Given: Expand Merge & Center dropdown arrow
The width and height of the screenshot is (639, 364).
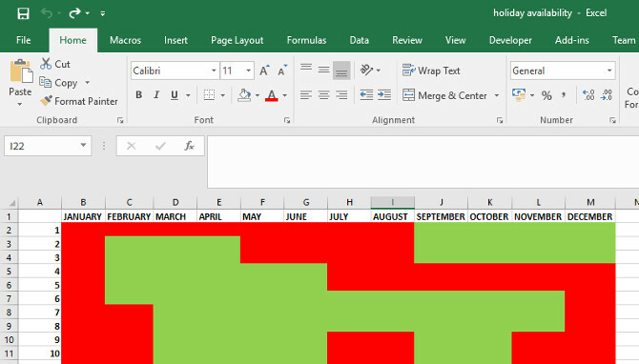Looking at the screenshot, I should click(496, 95).
